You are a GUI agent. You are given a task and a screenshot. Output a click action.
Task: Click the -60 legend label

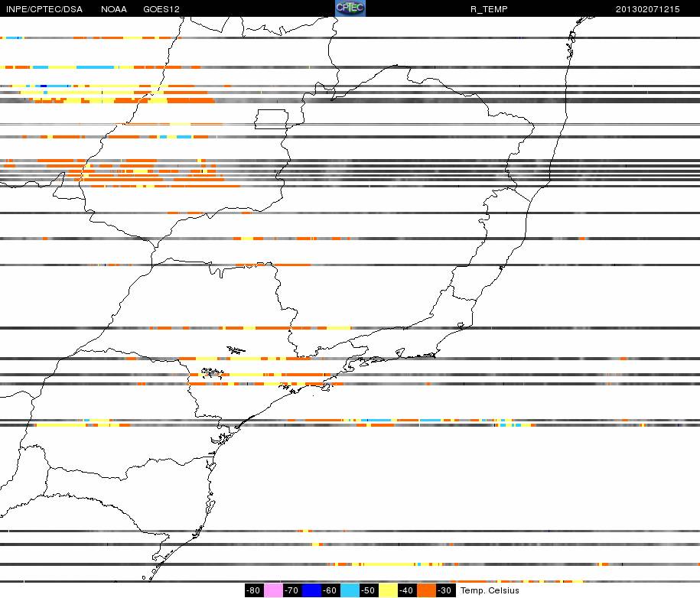[x=330, y=590]
